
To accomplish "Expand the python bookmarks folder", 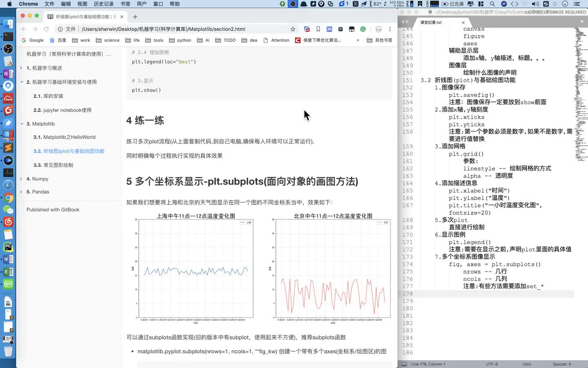I will point(180,40).
